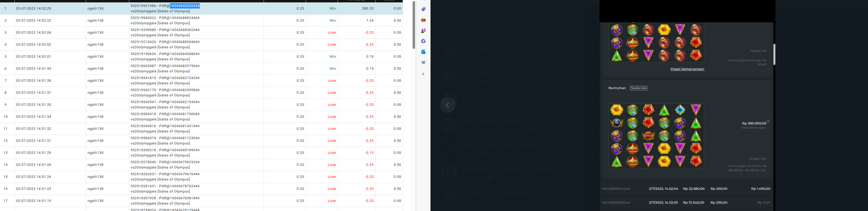Click the Rp 31.340,00 balance value
This screenshot has width=868, height=211.
(x=694, y=203)
